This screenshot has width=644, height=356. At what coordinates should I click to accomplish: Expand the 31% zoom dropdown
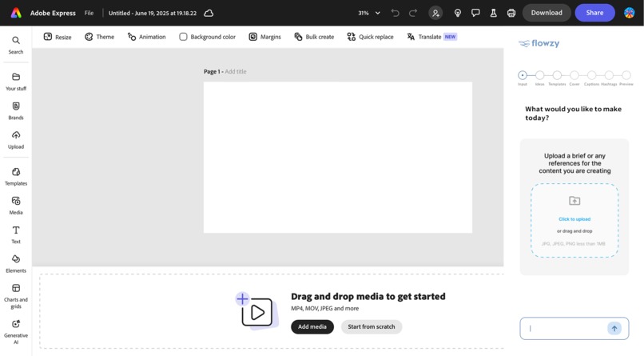pyautogui.click(x=369, y=13)
